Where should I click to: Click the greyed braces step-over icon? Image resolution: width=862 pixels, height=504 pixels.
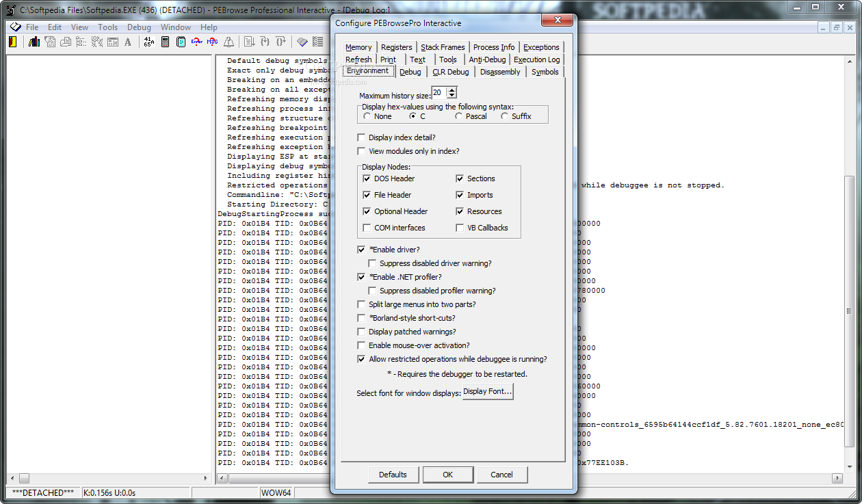pos(280,42)
